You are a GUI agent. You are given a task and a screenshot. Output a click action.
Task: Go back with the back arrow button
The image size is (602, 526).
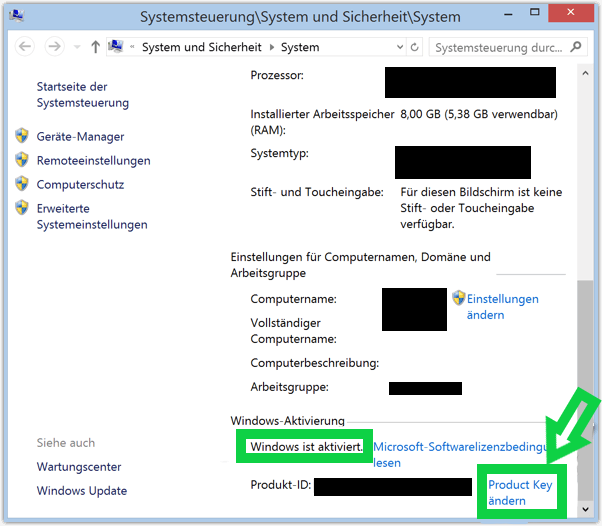[25, 47]
